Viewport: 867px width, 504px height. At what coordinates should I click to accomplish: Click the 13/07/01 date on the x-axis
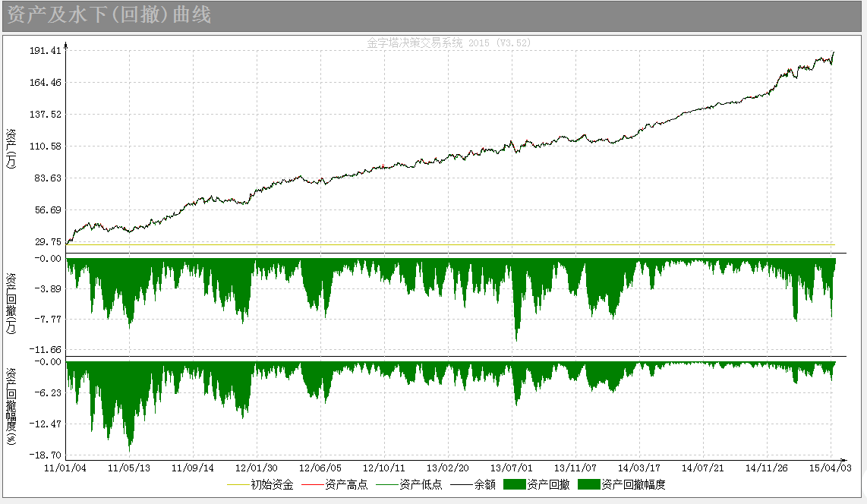(511, 468)
